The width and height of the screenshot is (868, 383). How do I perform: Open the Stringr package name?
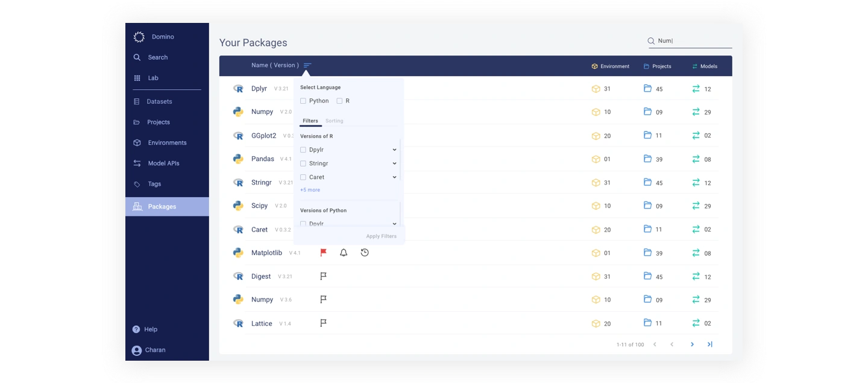tap(262, 182)
